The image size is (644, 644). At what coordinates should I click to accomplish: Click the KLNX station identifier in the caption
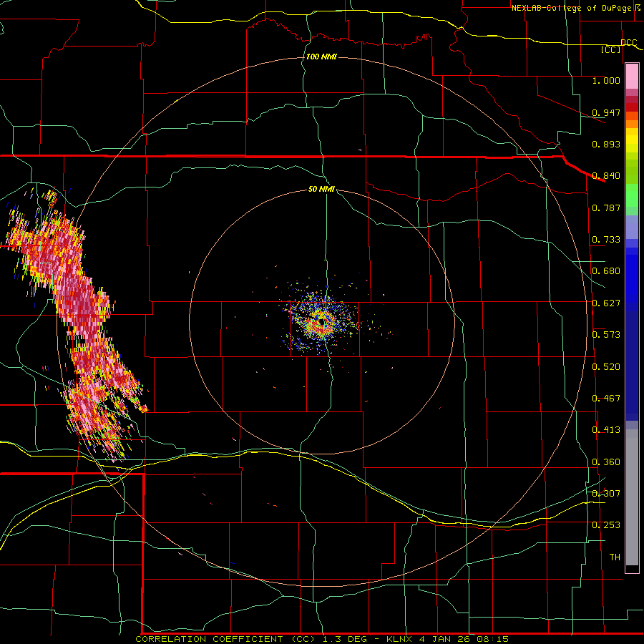point(400,639)
